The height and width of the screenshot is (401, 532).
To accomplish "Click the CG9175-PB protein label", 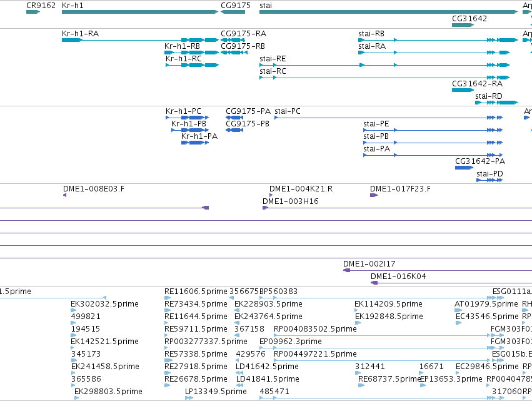I will 248,124.
